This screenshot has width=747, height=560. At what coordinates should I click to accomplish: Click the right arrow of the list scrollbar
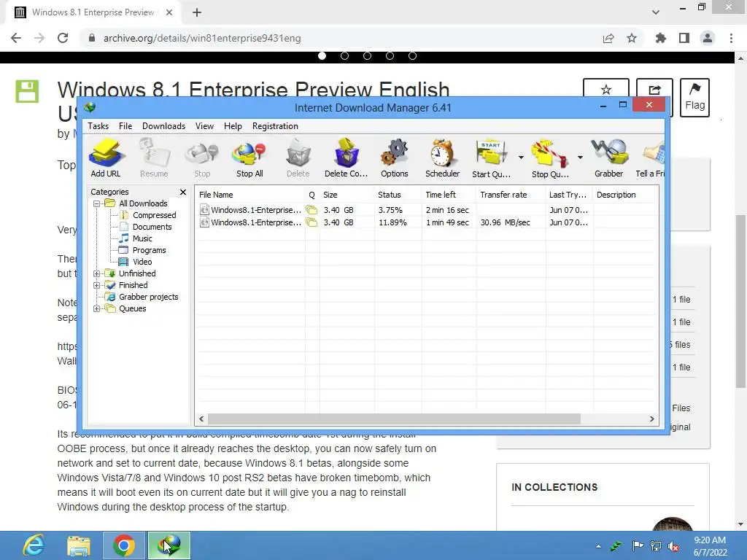(651, 419)
